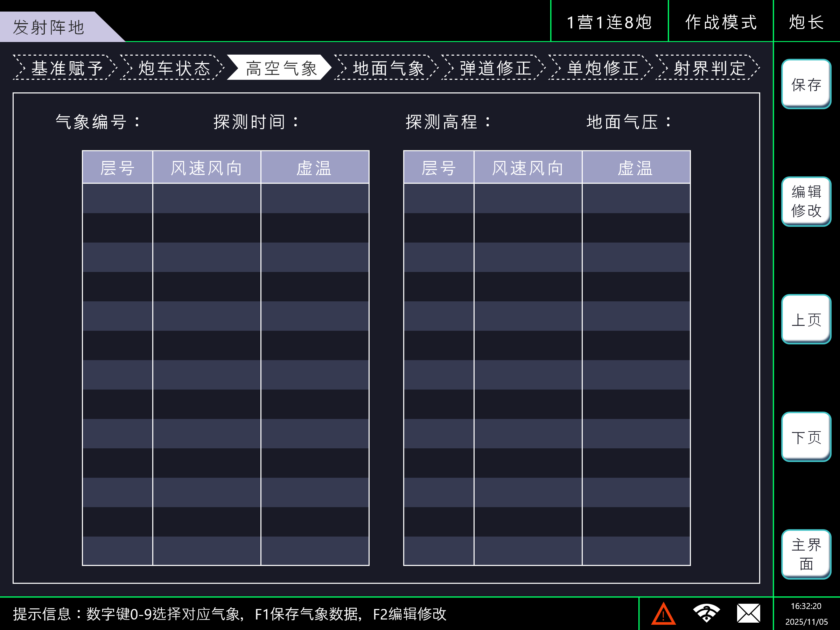
Task: Click the 作战模式 header item
Action: (721, 22)
